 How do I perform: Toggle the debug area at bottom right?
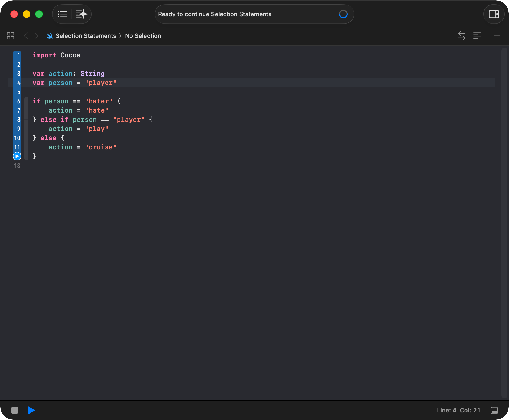pos(494,410)
